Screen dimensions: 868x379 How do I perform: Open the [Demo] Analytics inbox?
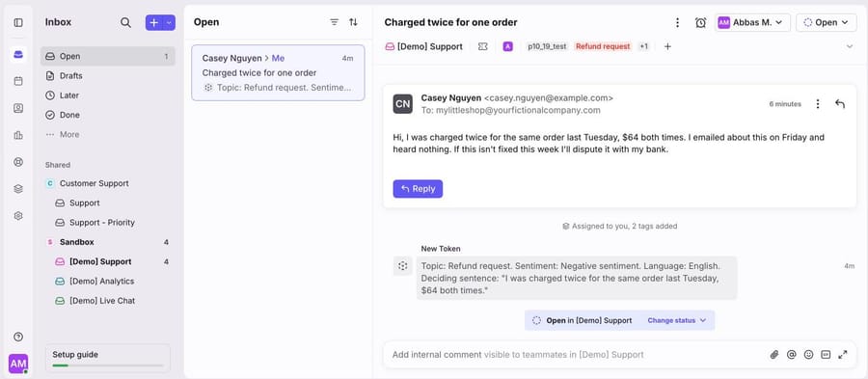tap(108, 281)
